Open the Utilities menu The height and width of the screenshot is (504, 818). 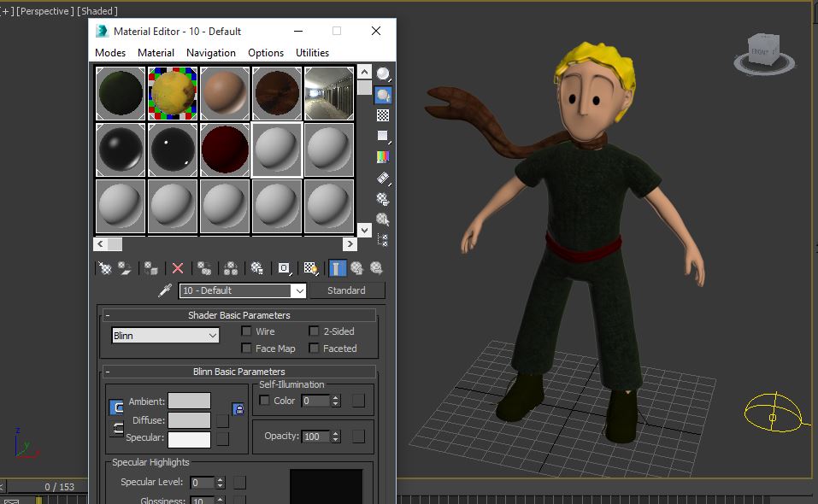pyautogui.click(x=312, y=53)
